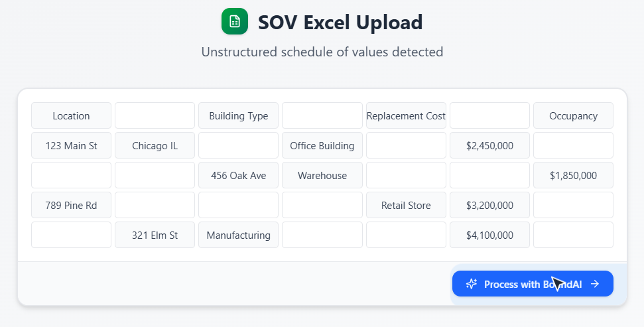Click the sparkle icon on Process button
The width and height of the screenshot is (644, 327).
pos(472,284)
